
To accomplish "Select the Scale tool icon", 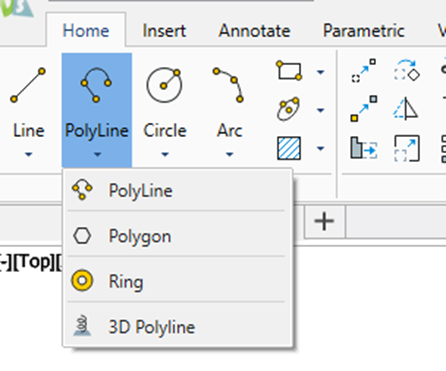I will coord(407,148).
